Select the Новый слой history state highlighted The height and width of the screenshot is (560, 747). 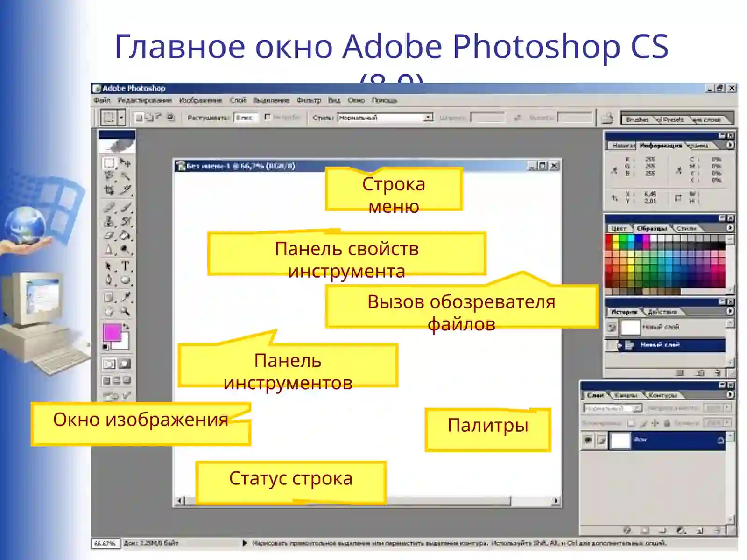tap(665, 345)
